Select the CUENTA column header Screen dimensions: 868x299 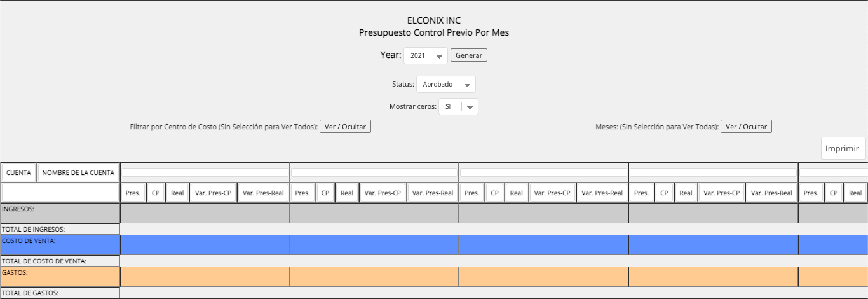click(19, 172)
